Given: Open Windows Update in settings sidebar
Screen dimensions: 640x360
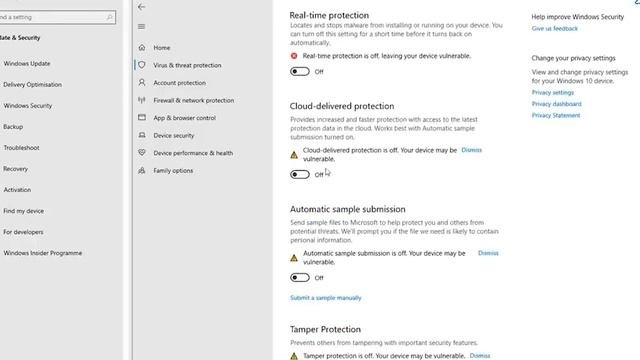Looking at the screenshot, I should click(x=27, y=64).
